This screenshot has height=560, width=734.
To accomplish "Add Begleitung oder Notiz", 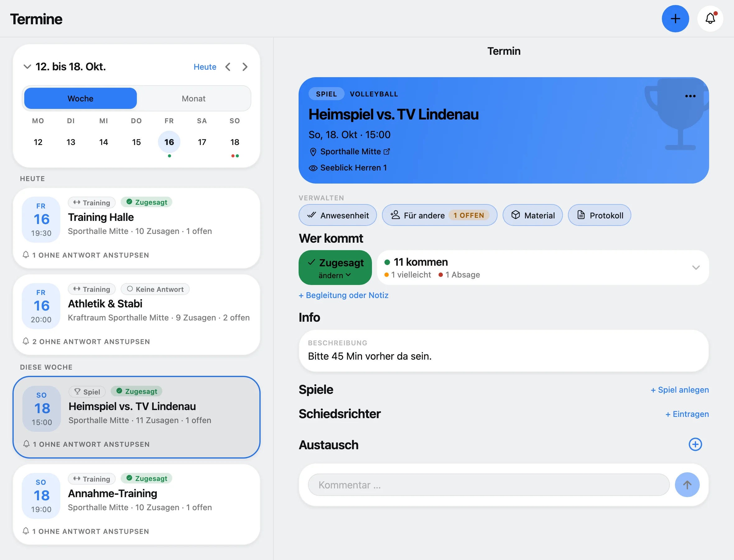I will (x=343, y=295).
